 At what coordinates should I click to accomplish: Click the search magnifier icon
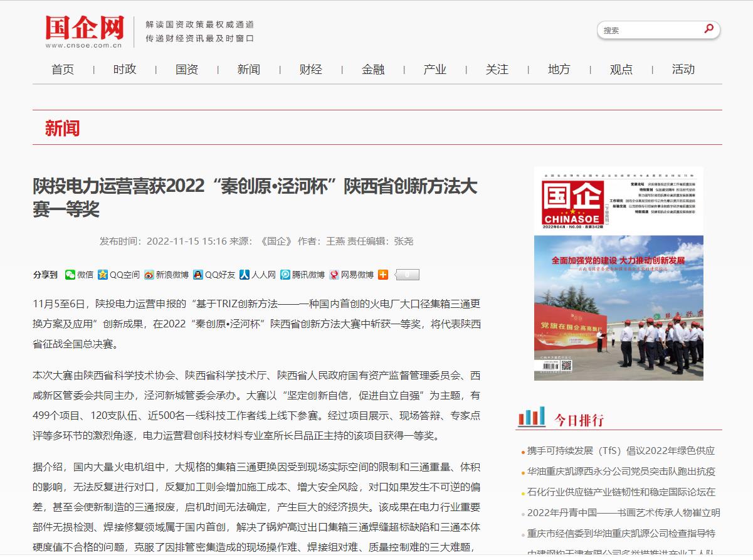coord(708,29)
